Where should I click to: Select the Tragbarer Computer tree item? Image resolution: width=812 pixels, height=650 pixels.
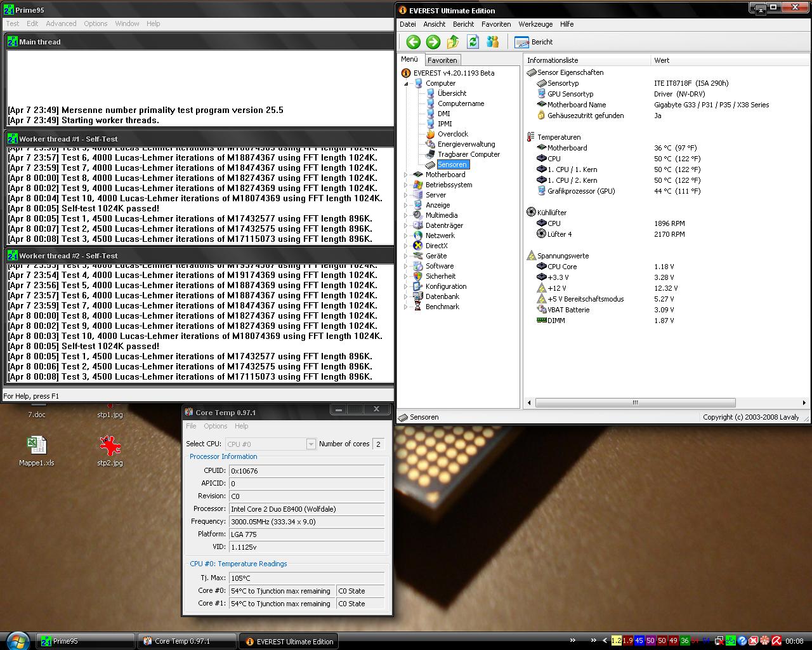[x=469, y=154]
